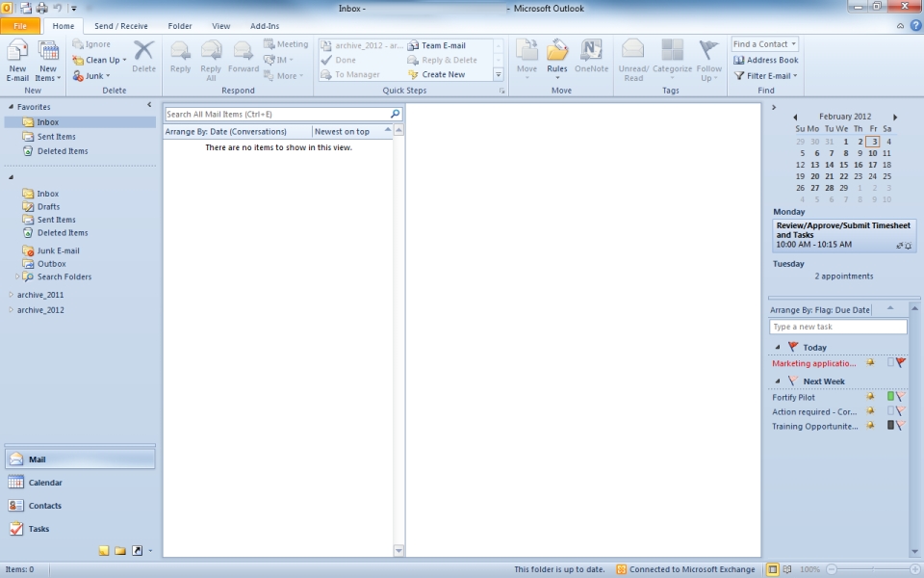This screenshot has width=924, height=578.
Task: Switch to the View tab
Action: (x=221, y=26)
